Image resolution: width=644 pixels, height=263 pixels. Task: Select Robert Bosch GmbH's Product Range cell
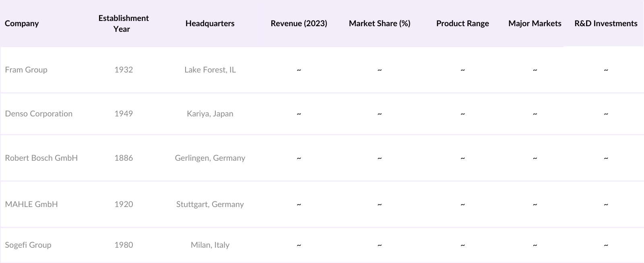462,158
